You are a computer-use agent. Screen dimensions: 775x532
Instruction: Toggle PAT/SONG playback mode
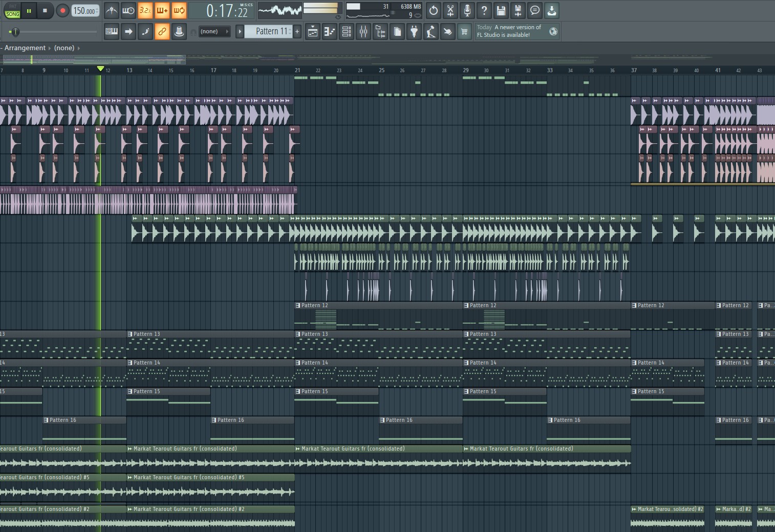pos(12,11)
